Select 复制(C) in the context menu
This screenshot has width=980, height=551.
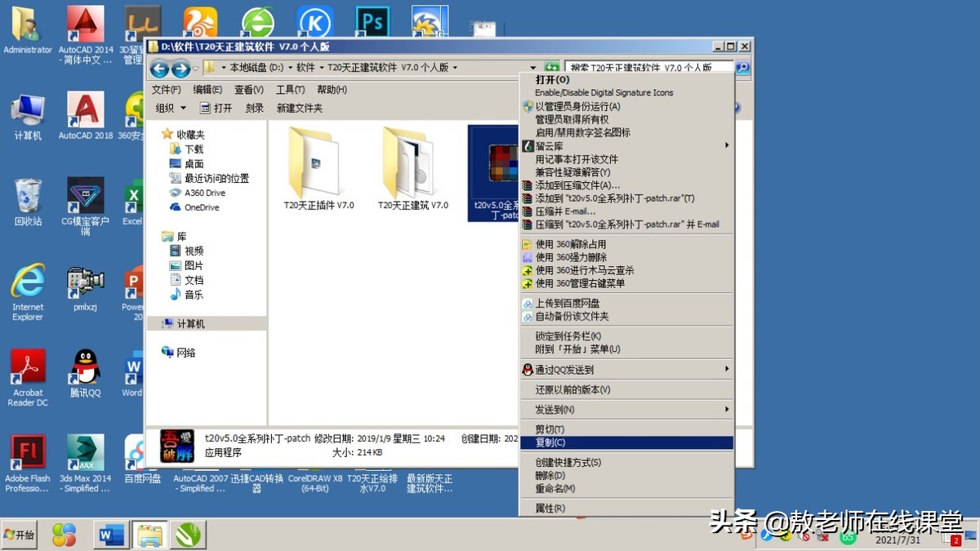572,442
